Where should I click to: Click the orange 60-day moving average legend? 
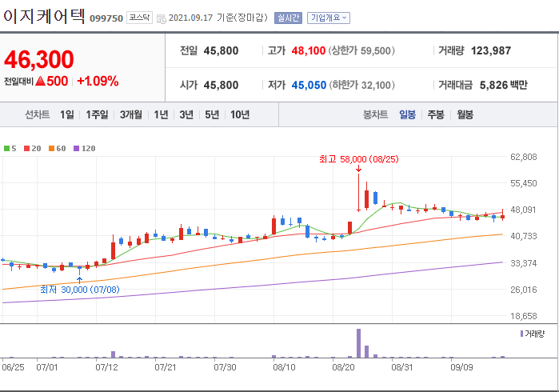[57, 148]
